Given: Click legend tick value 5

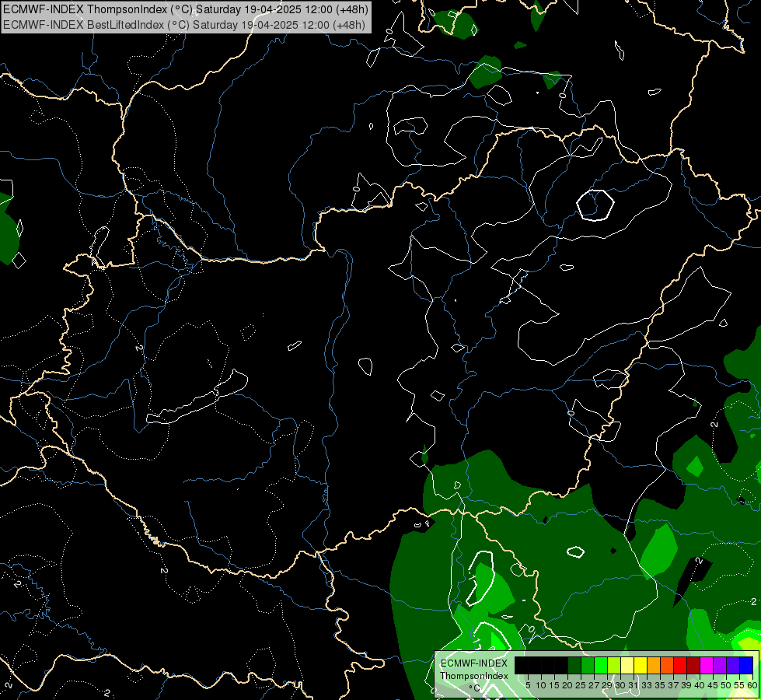Looking at the screenshot, I should [x=528, y=685].
